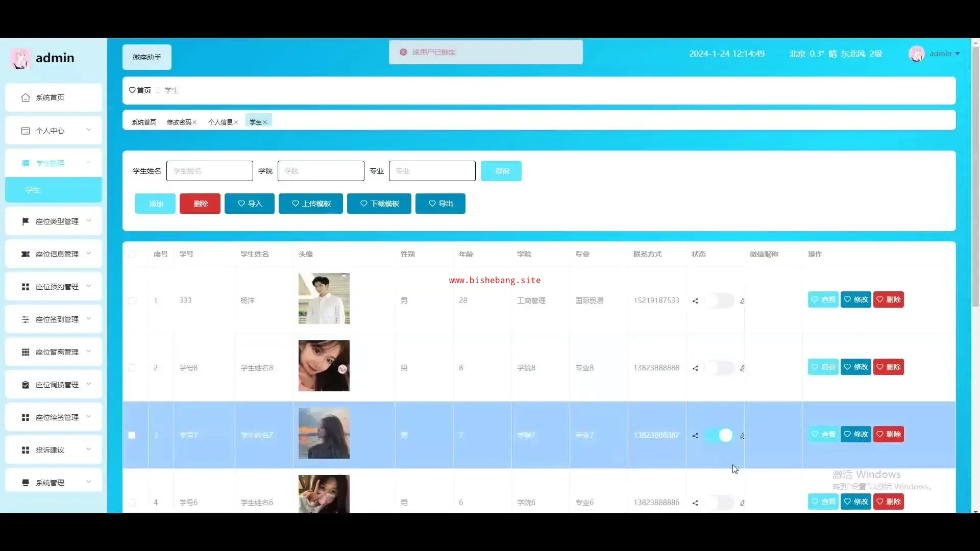Click the 学生姓名 search input field
Screen dimensions: 980x551
pyautogui.click(x=209, y=171)
